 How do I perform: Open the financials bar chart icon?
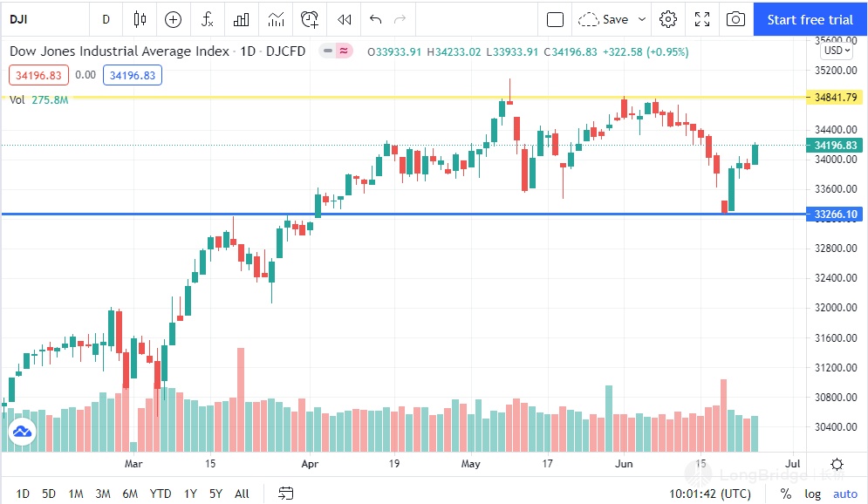242,19
